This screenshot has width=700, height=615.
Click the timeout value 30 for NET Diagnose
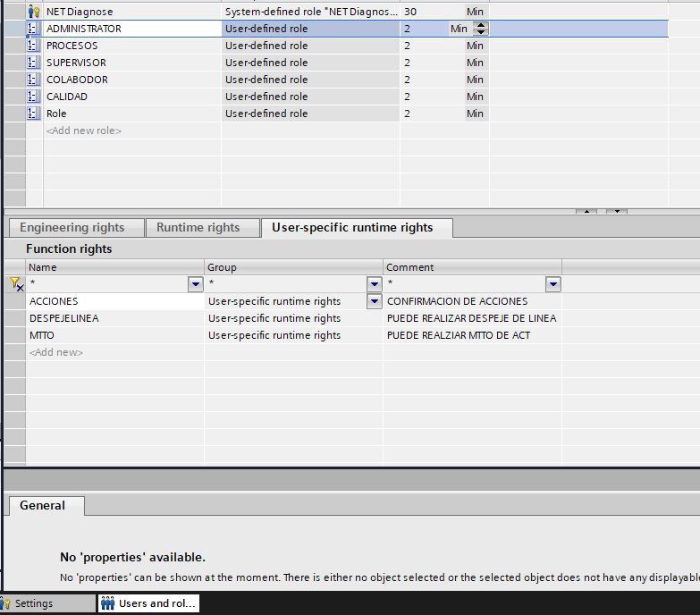(x=410, y=12)
